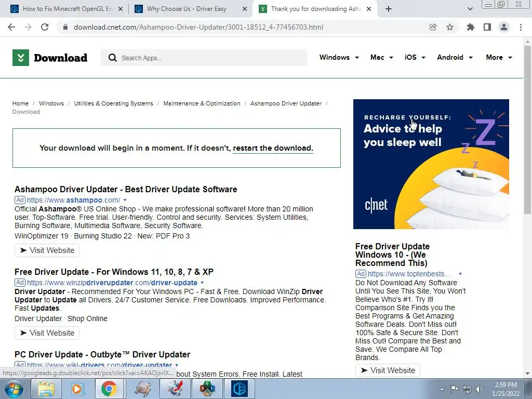
Task: Click the Search Apps input field
Action: coord(204,58)
